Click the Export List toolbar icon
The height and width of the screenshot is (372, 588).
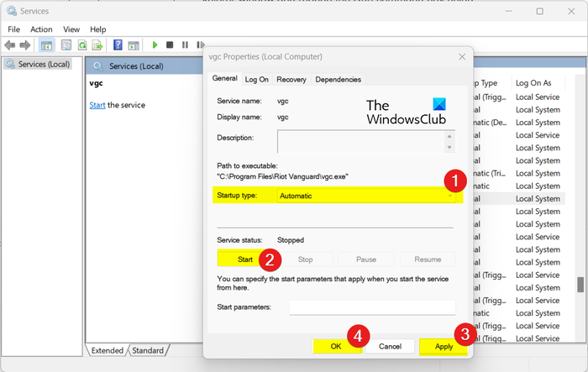(97, 45)
